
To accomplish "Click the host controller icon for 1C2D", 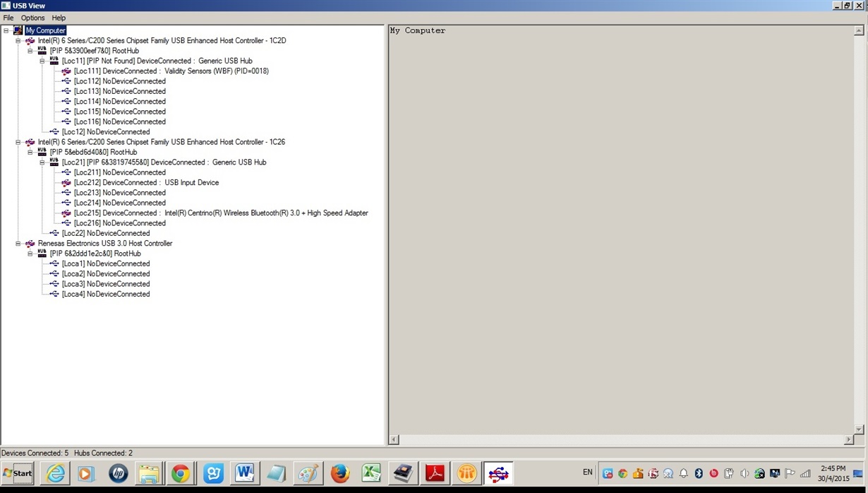I will 30,41.
